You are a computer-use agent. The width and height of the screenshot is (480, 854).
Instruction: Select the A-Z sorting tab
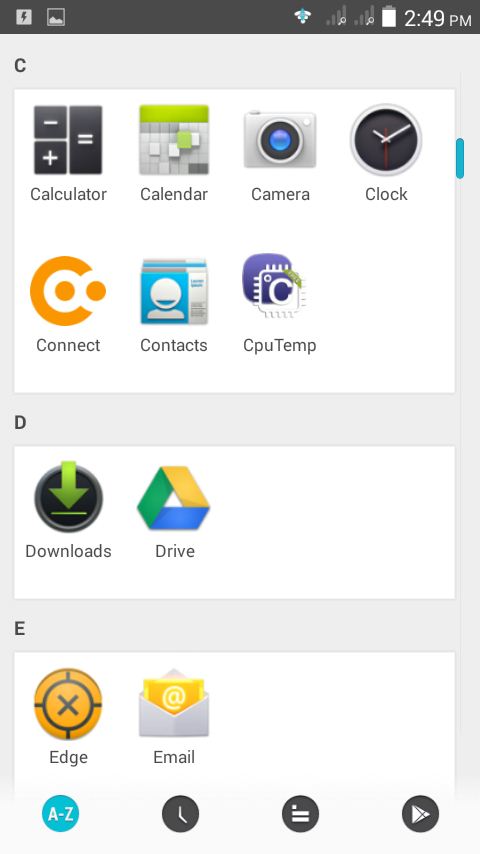60,814
